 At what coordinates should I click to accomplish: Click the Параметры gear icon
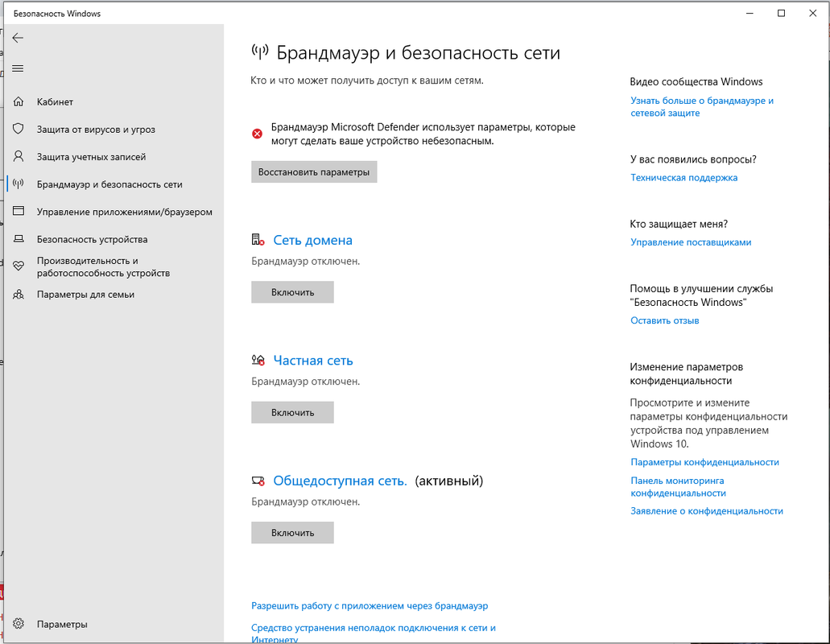tap(19, 624)
